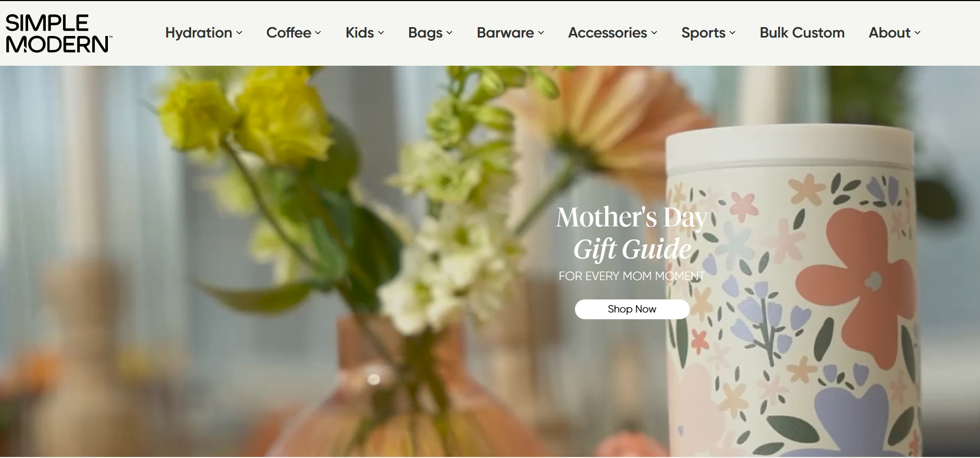
Task: Expand the chevron next to Coffee
Action: coord(318,33)
